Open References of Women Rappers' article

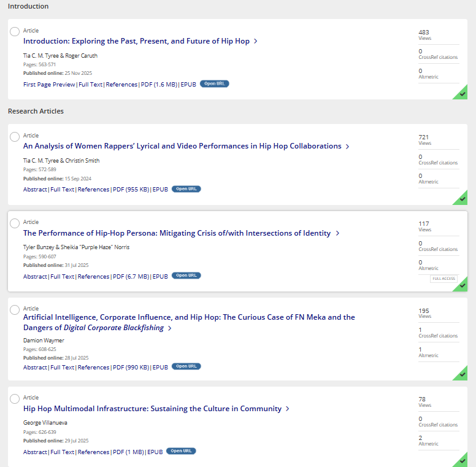(x=93, y=190)
